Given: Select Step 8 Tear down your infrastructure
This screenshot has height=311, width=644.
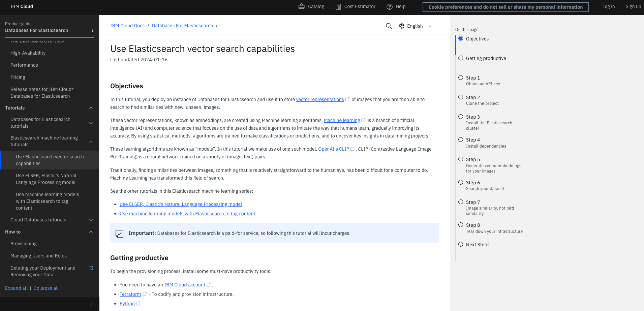Looking at the screenshot, I should 461,224.
